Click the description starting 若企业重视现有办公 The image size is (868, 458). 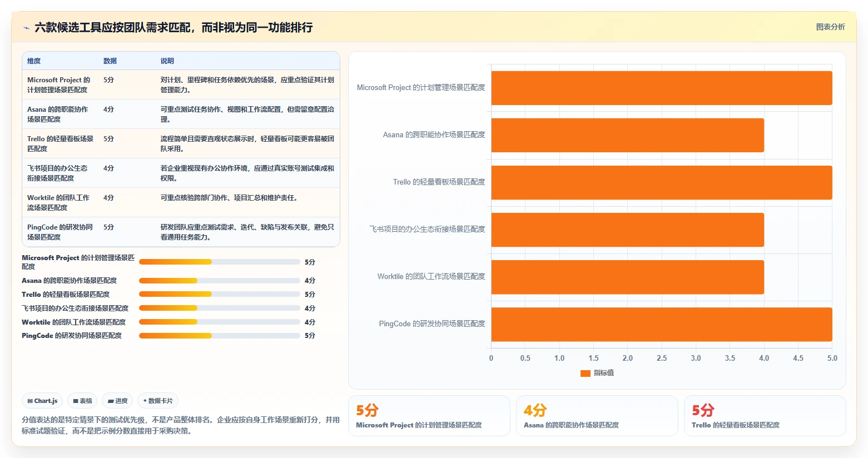tap(247, 173)
